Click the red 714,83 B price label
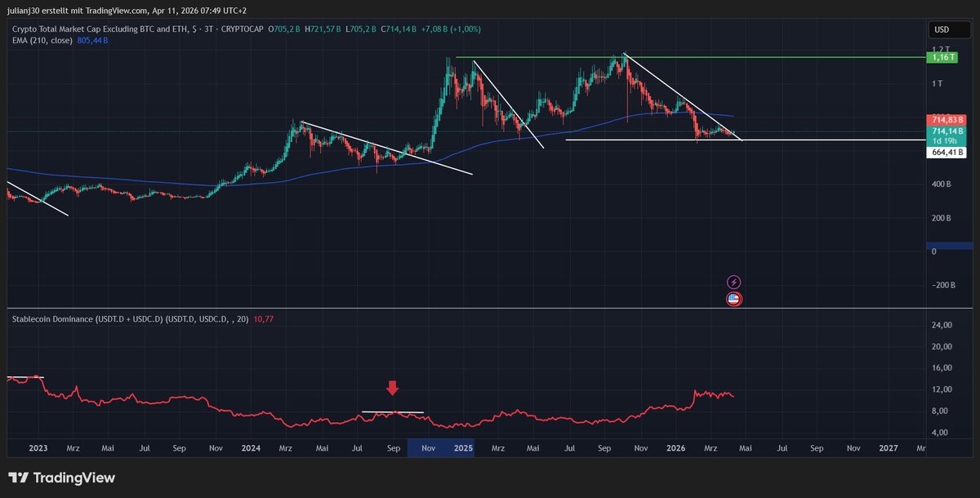This screenshot has width=980, height=498. [947, 120]
